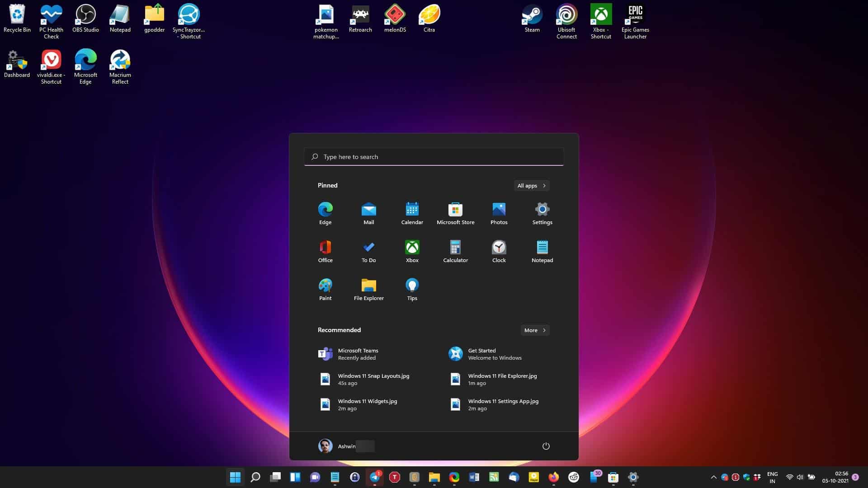Select the gpodder folder on the desktop
868x488 pixels.
click(154, 19)
